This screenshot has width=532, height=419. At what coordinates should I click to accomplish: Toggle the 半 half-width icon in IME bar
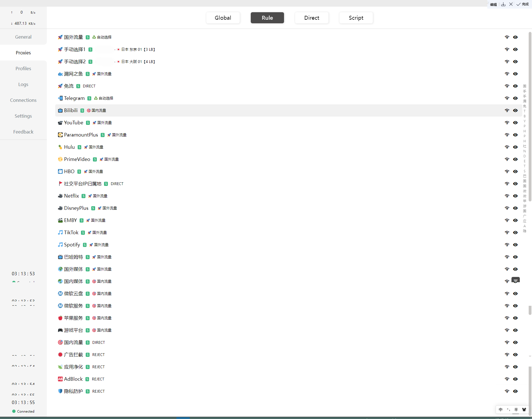click(x=516, y=410)
